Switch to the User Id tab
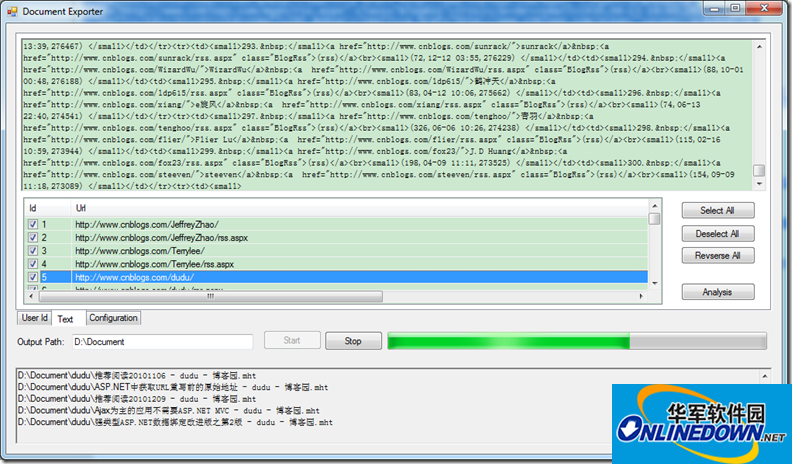 pyautogui.click(x=34, y=318)
